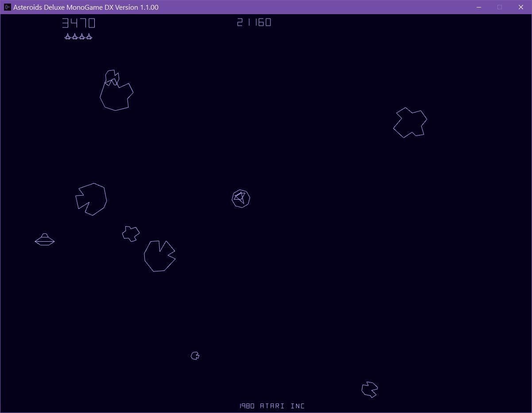Minimize the Asteroids Deluxe game window
Image resolution: width=532 pixels, height=413 pixels.
pos(479,7)
